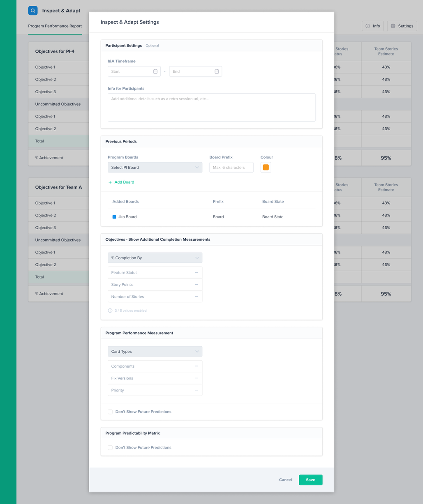Click the Add Board link

click(x=121, y=182)
